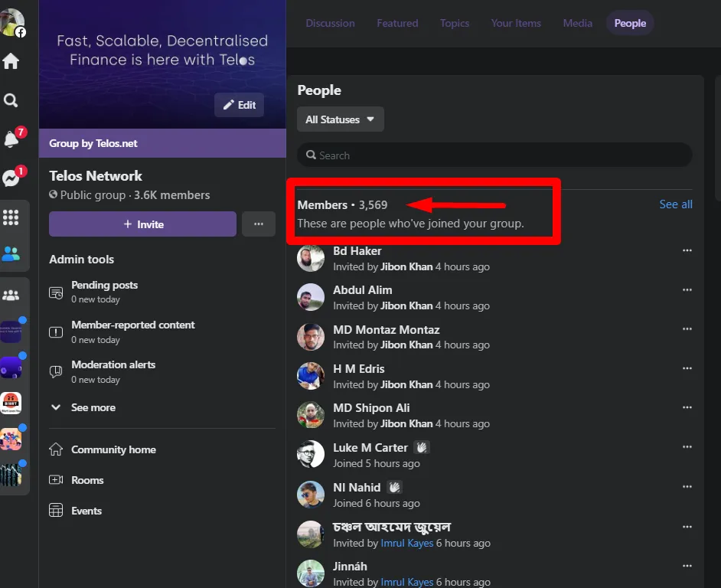The width and height of the screenshot is (721, 588).
Task: Open options menu for MD Montaz Montaz
Action: [x=687, y=329]
